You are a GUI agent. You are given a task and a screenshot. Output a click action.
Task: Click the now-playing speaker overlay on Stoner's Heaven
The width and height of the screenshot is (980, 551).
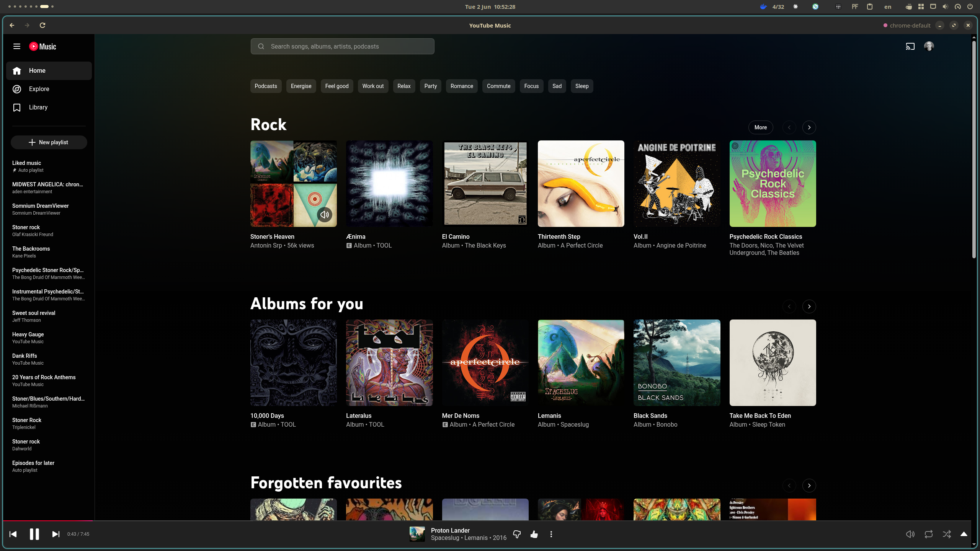pos(325,215)
